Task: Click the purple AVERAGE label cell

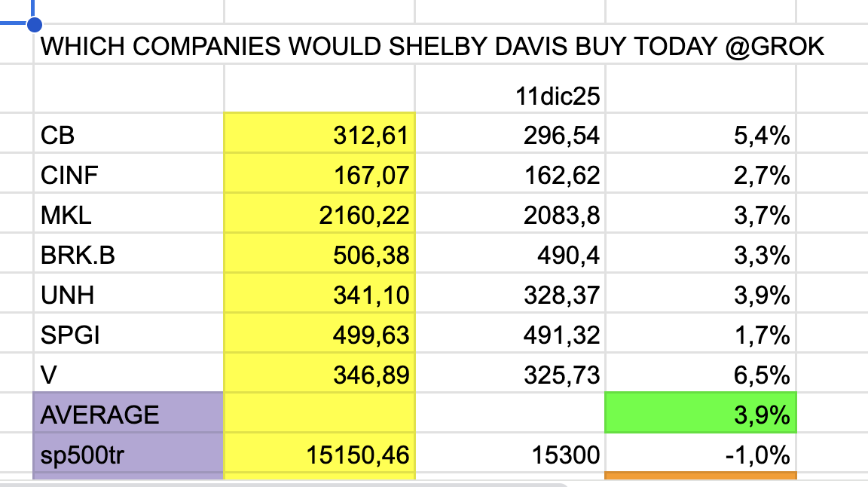Action: click(128, 414)
